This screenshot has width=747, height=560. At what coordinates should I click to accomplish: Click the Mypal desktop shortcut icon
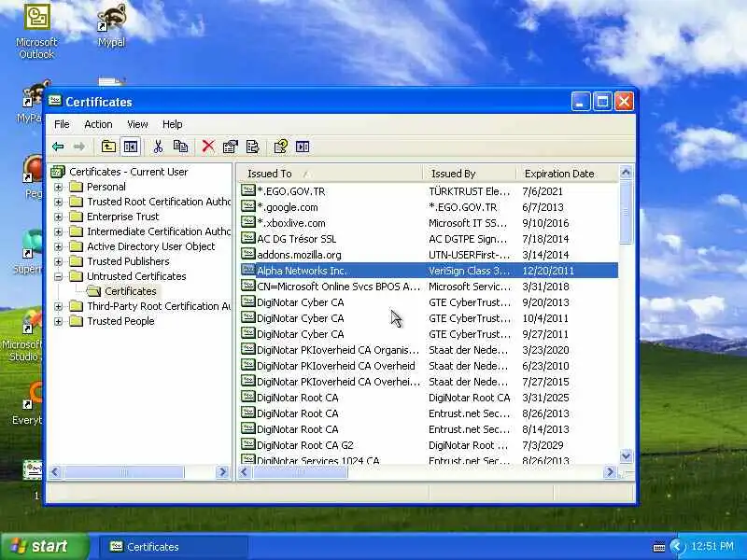[112, 18]
